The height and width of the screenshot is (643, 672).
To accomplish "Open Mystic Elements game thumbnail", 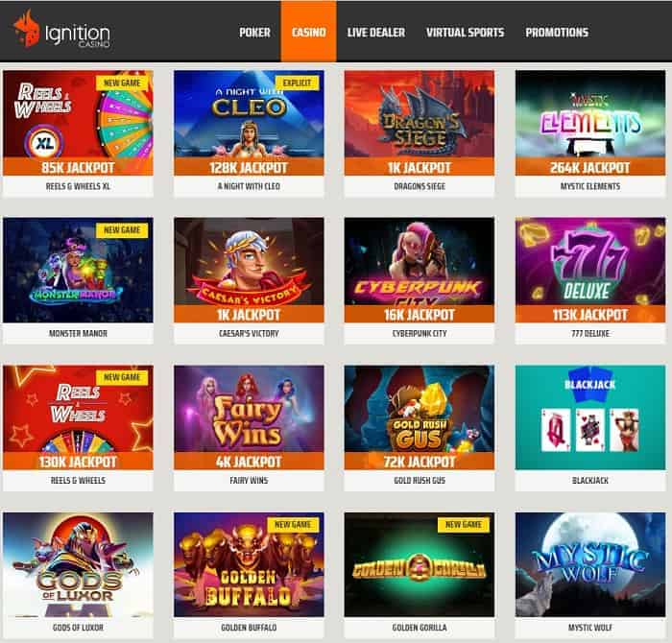I will click(x=590, y=123).
